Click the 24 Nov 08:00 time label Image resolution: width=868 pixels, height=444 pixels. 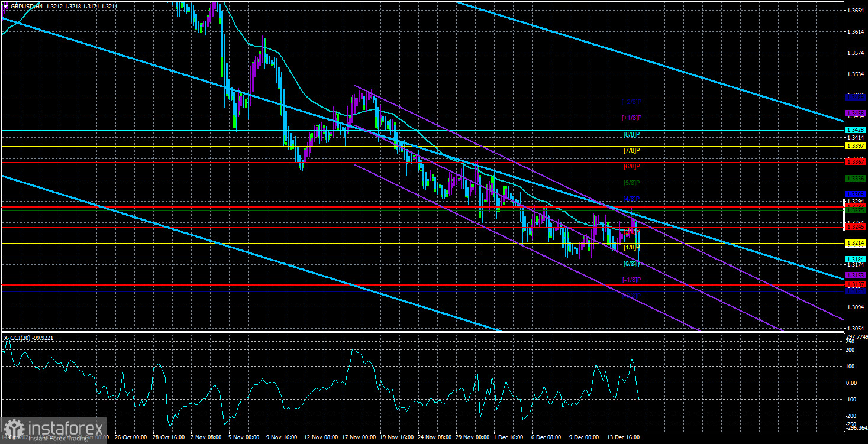click(x=435, y=438)
